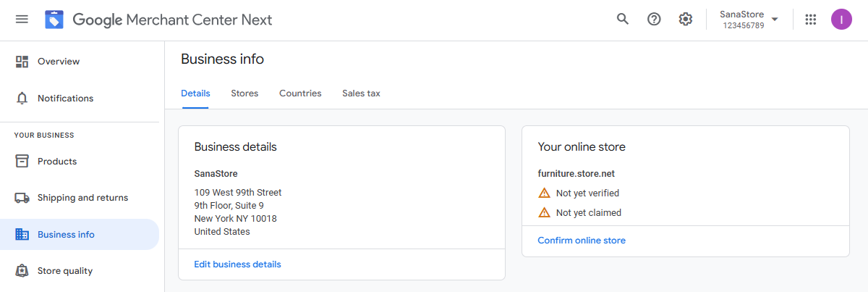Viewport: 868px width, 292px height.
Task: Select the Details tab
Action: coord(195,93)
